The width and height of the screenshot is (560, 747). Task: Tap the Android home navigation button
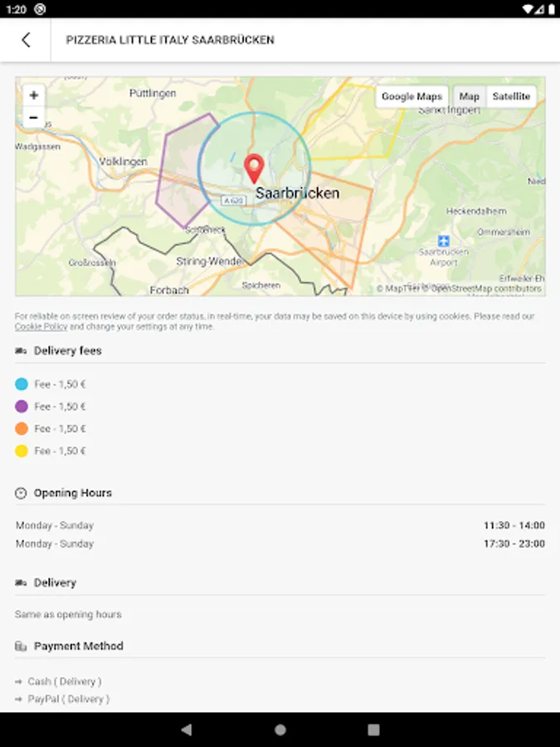coord(280,730)
